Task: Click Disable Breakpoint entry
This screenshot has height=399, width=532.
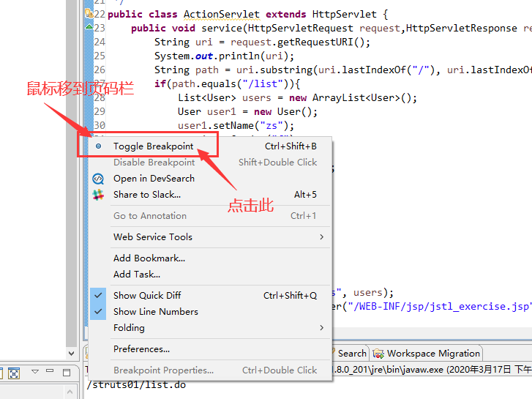Action: click(210, 163)
